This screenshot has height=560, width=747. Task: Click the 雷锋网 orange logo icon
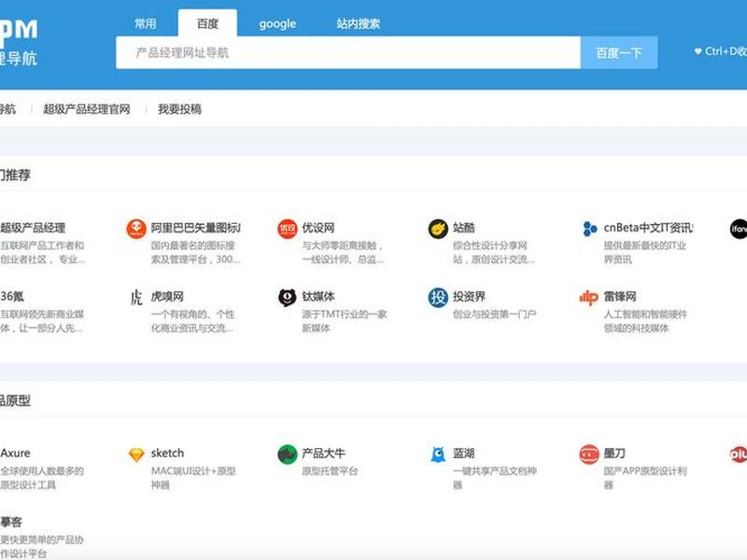[589, 298]
